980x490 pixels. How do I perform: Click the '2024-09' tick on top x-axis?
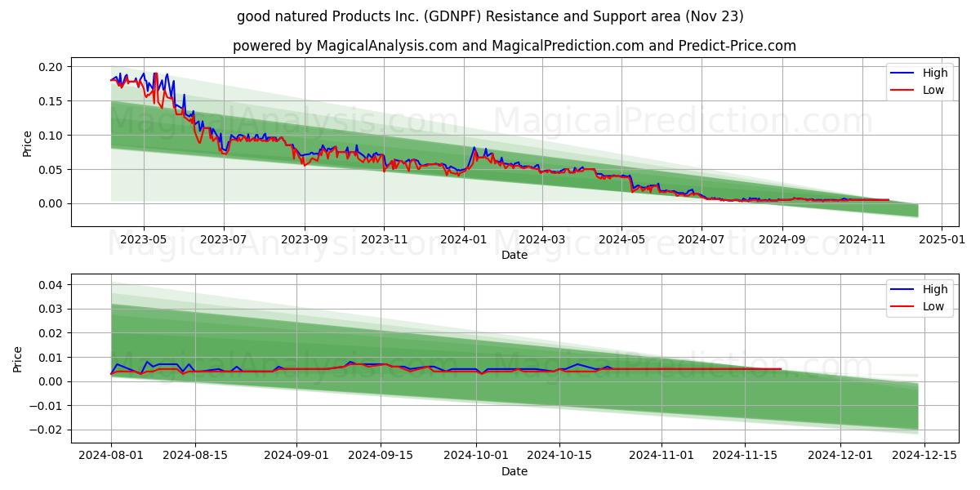point(782,239)
